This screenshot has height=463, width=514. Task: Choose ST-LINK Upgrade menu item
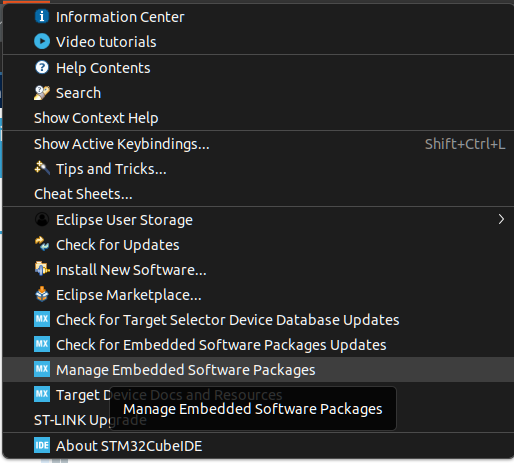(258, 420)
